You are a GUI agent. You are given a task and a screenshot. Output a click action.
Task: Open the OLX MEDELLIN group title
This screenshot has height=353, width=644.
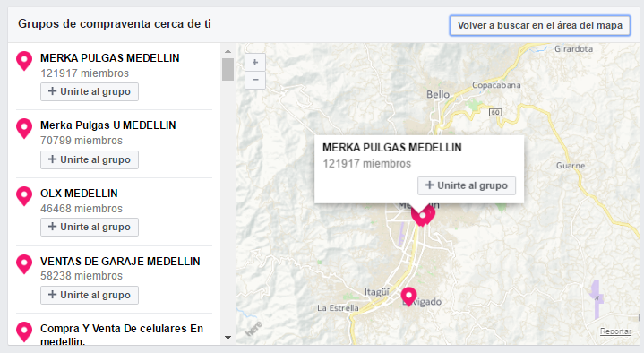[x=79, y=194]
